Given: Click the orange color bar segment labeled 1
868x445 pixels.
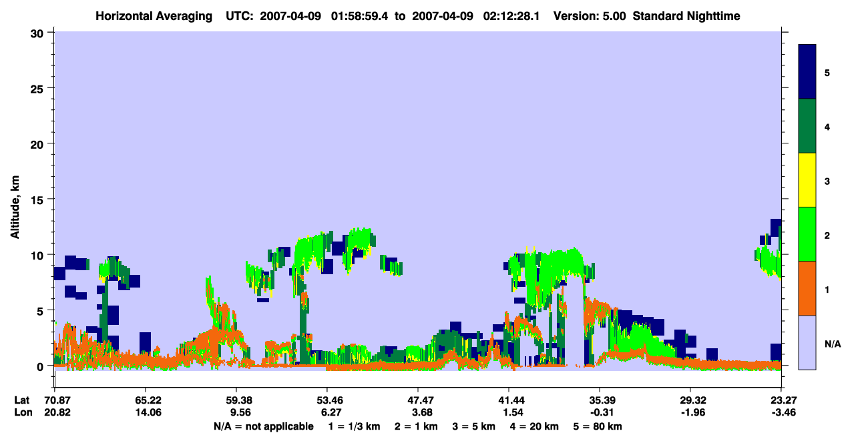Looking at the screenshot, I should [807, 288].
